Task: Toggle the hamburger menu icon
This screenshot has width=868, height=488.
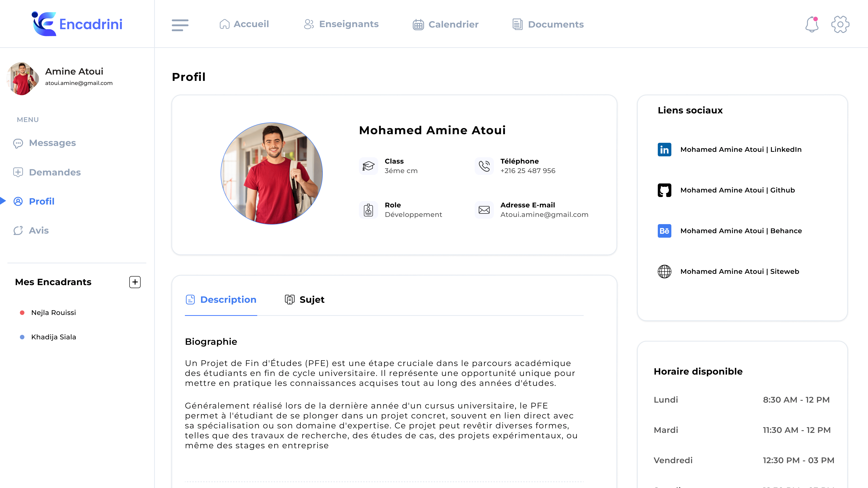Action: [180, 25]
